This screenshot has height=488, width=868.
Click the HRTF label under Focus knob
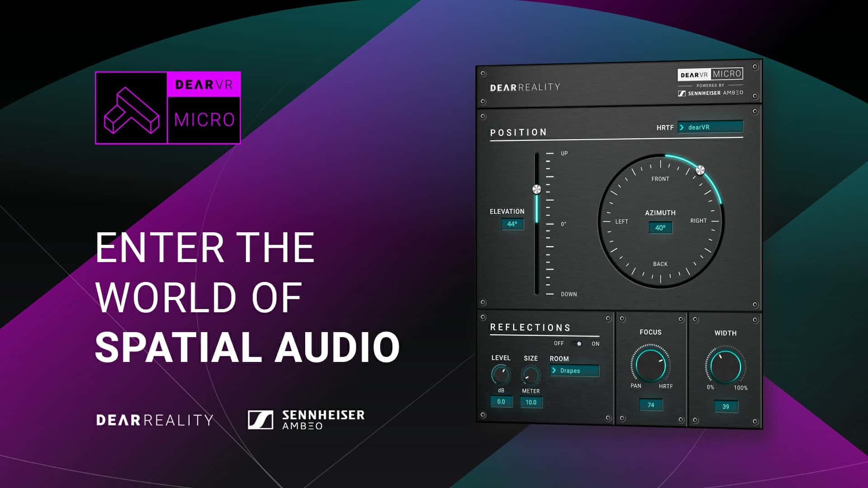(665, 386)
